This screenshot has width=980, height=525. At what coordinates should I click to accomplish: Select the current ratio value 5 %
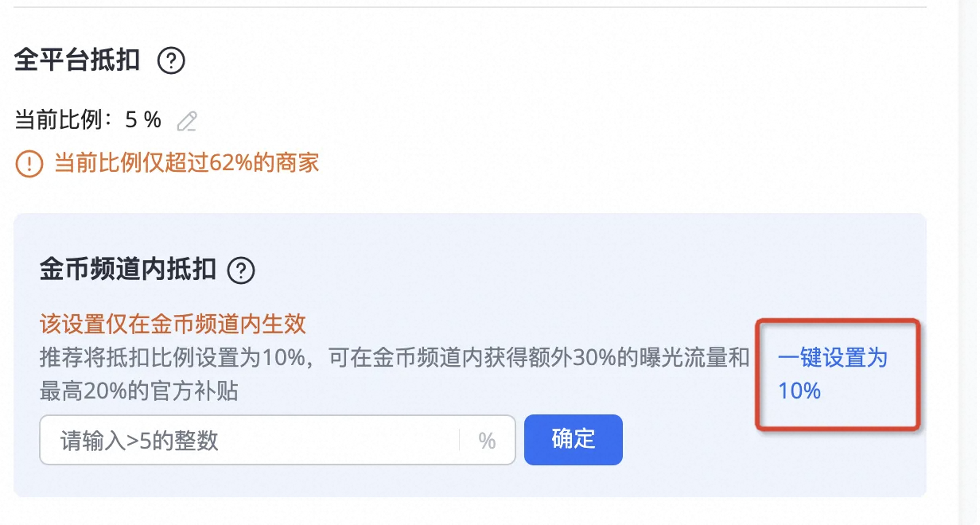pos(143,121)
